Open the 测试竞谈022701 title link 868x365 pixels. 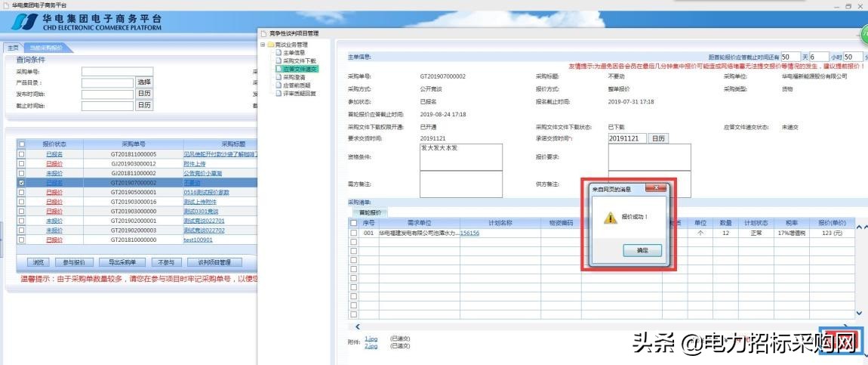(x=205, y=221)
